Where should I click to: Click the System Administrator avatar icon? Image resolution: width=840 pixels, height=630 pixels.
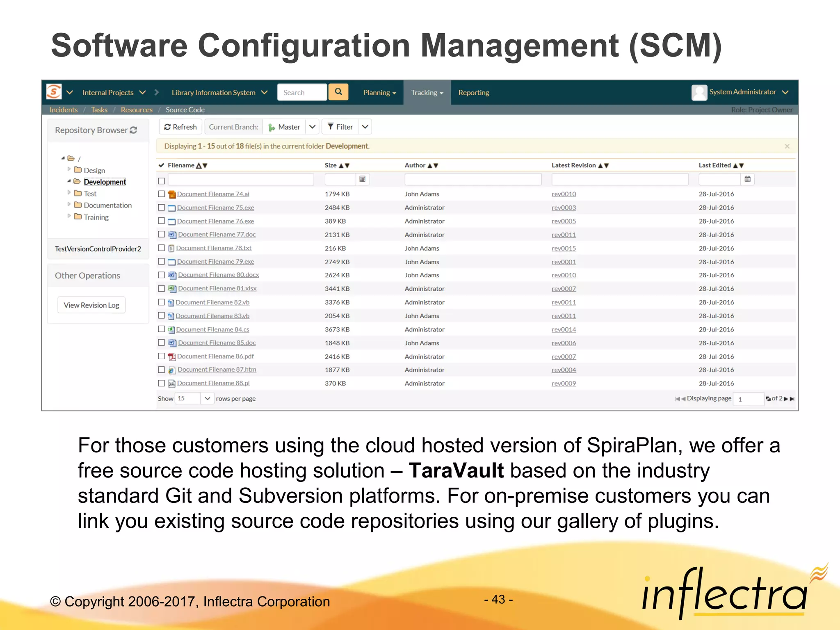(x=699, y=92)
